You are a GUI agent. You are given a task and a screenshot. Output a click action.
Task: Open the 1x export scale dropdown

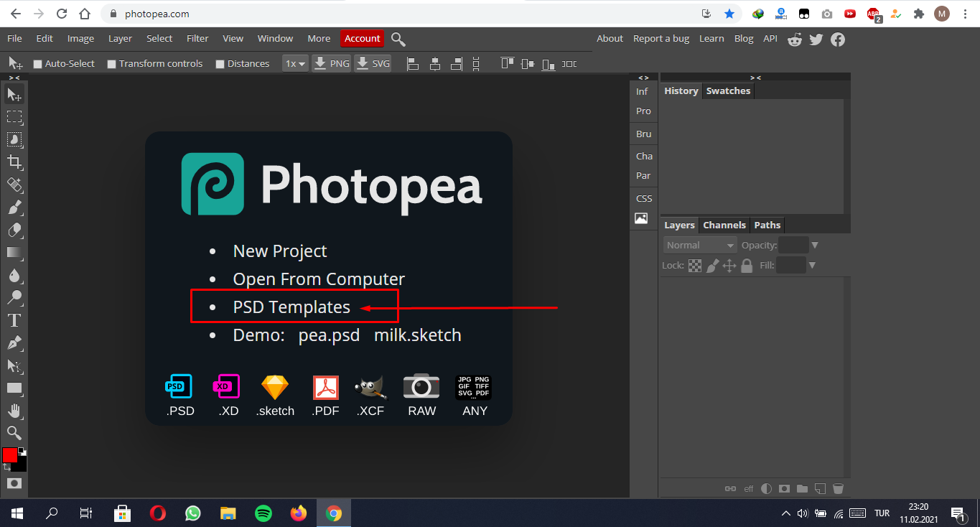point(295,64)
